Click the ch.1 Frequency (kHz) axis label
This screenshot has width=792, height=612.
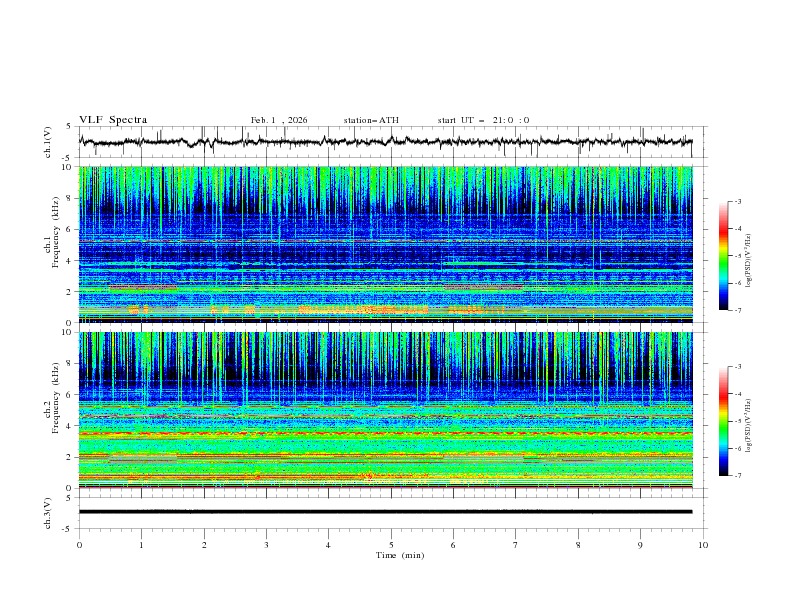52,233
